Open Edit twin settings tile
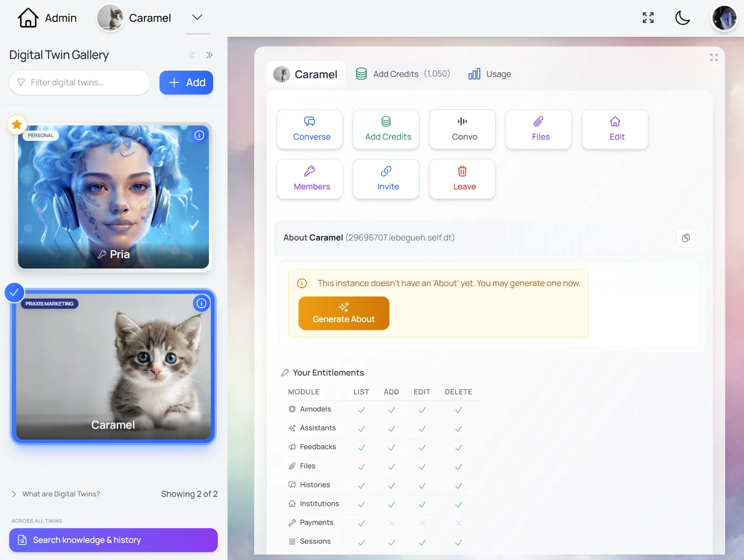Screen dimensions: 744x560 pyautogui.click(x=615, y=129)
